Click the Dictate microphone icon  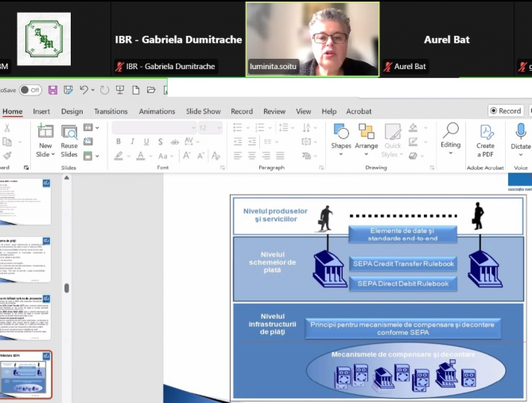point(520,140)
